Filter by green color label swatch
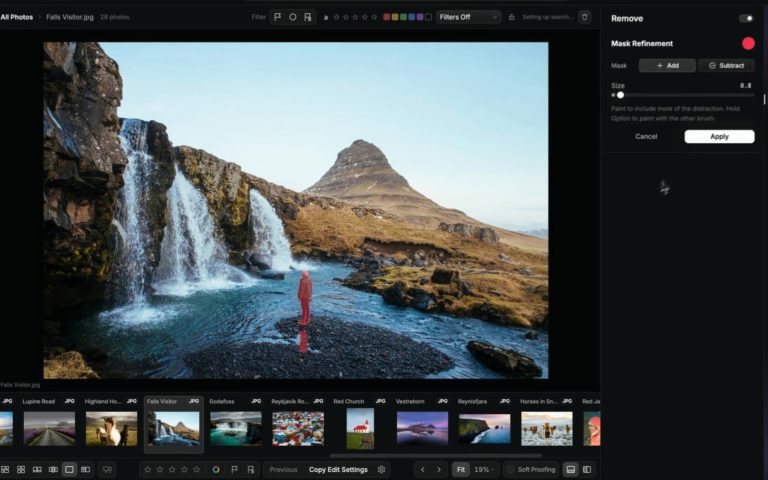Viewport: 768px width, 480px height. 403,17
